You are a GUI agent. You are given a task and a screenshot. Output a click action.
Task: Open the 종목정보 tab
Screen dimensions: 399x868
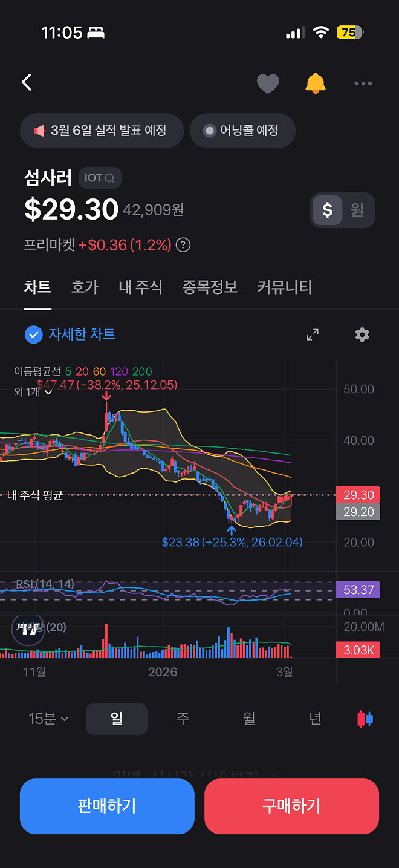click(210, 287)
